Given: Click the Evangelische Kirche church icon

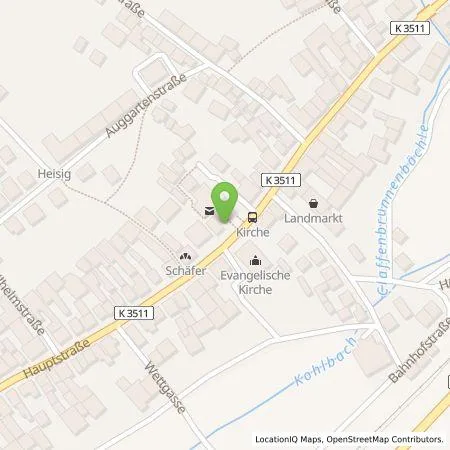Looking at the screenshot, I should pos(255,260).
